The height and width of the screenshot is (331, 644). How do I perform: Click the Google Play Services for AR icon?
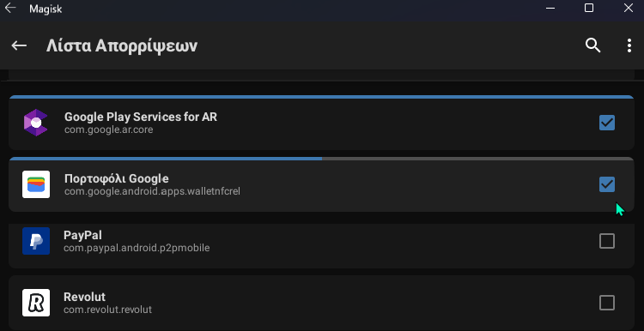coord(36,123)
